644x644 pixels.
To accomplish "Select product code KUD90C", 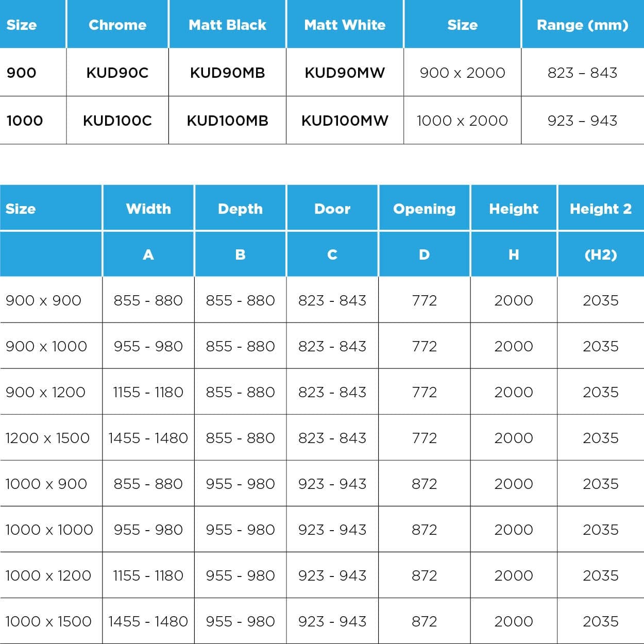I will tap(117, 73).
